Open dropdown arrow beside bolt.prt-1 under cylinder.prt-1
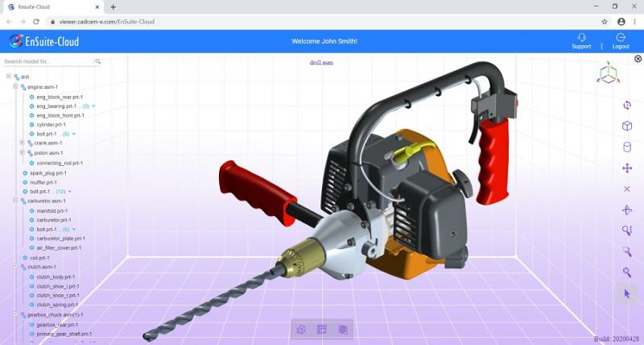Viewport: 644px width, 345px height. [73, 134]
